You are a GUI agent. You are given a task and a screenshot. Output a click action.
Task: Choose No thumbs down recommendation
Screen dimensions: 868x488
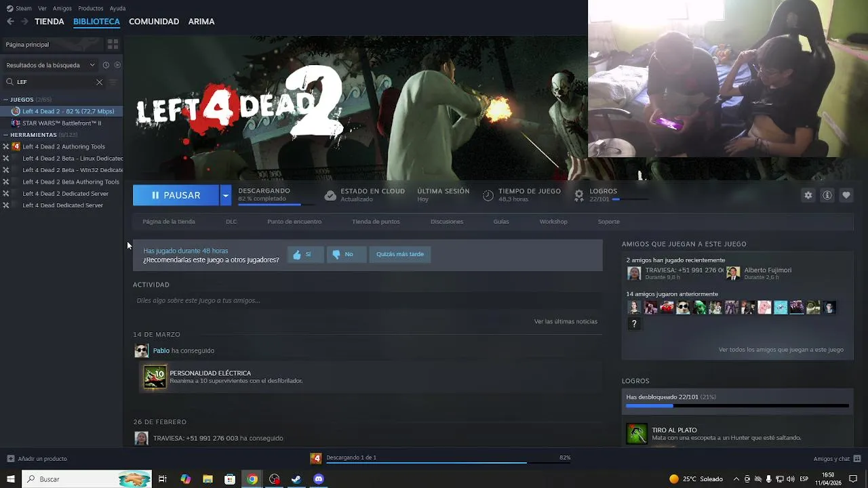pos(347,255)
